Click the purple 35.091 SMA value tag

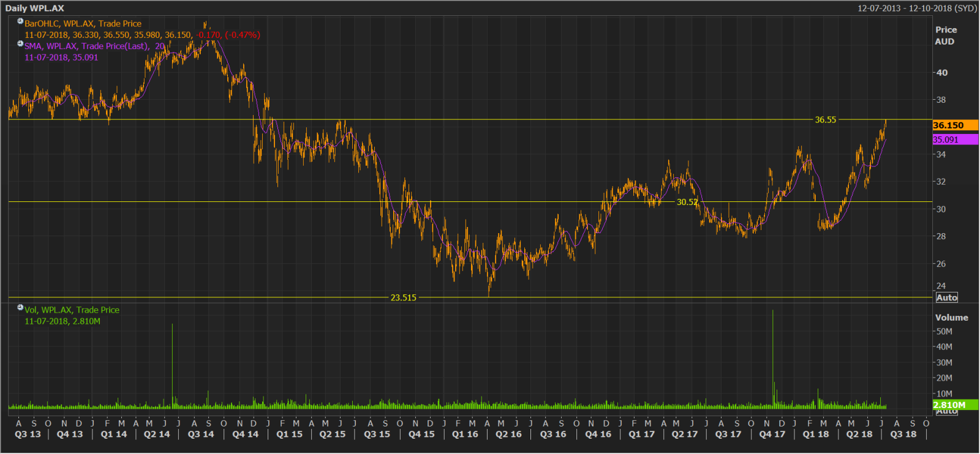tap(955, 140)
